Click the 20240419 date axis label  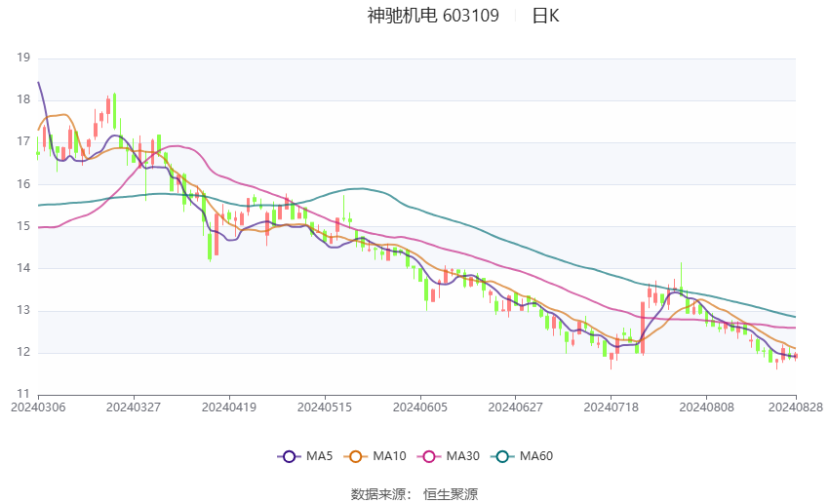click(229, 407)
